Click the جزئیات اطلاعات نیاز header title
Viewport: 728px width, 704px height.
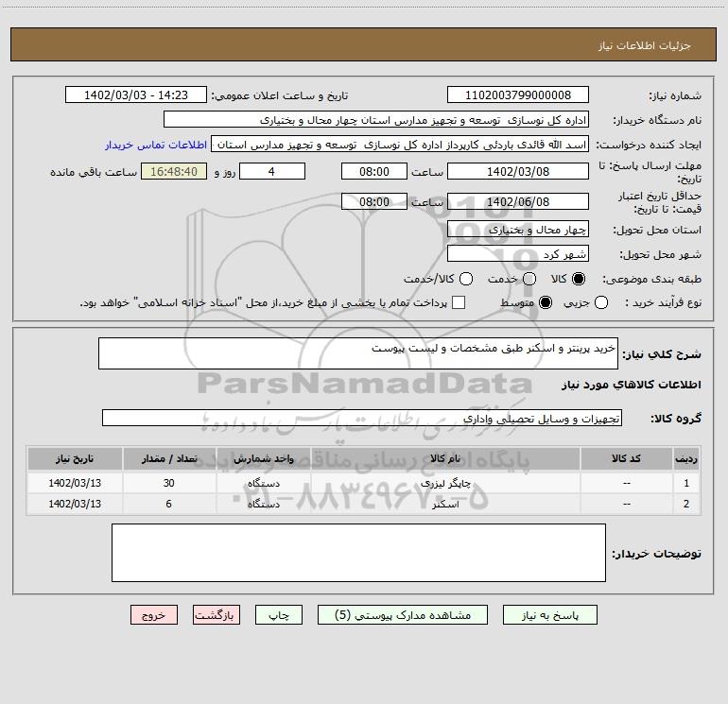pos(645,45)
